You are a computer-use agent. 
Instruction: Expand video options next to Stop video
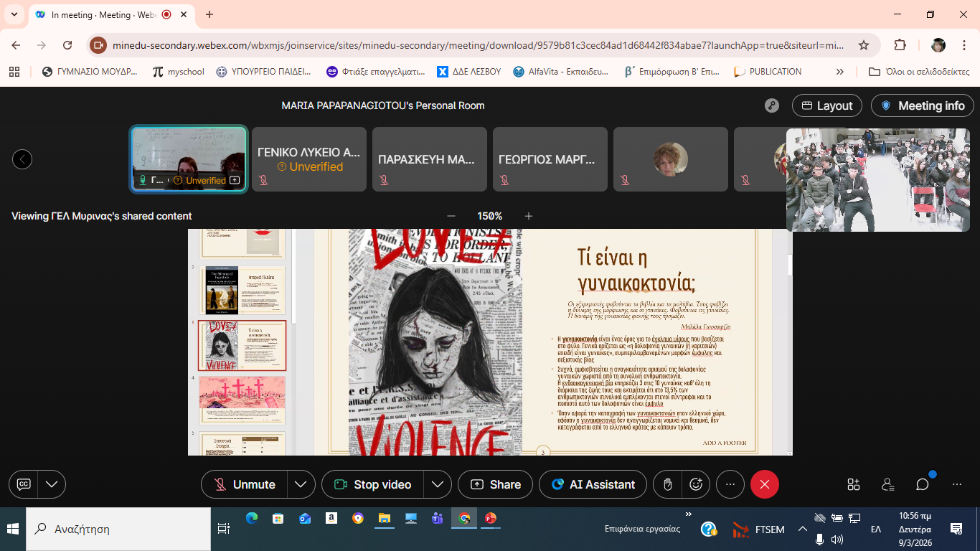[x=438, y=484]
